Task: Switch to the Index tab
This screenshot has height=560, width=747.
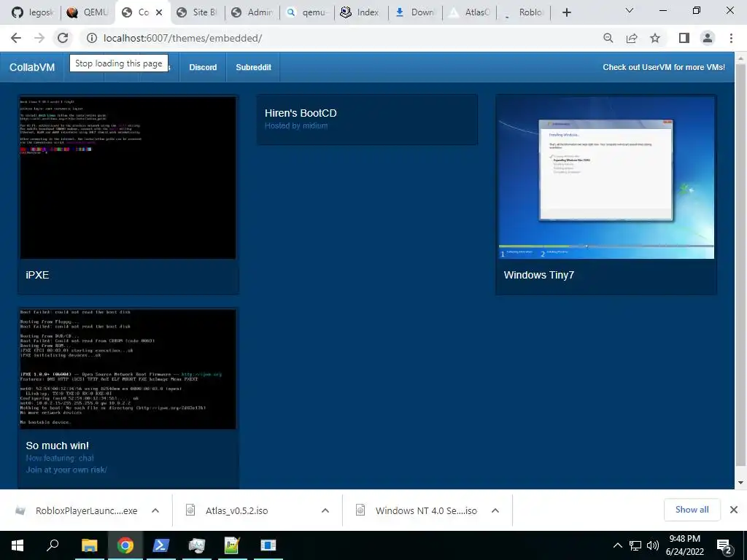Action: [361, 12]
